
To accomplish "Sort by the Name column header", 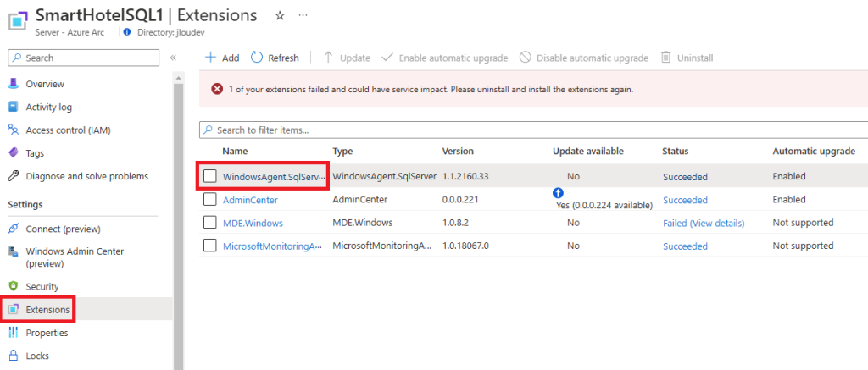I will click(x=235, y=151).
